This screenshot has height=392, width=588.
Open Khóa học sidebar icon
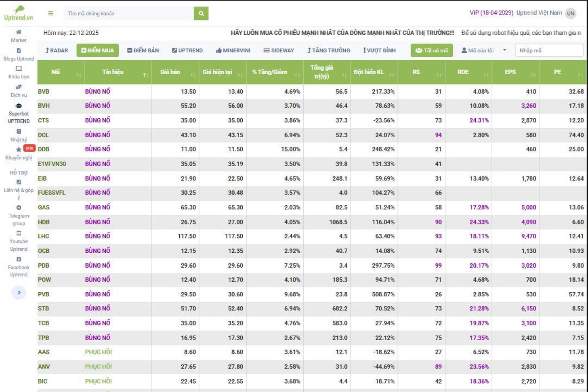[x=19, y=69]
